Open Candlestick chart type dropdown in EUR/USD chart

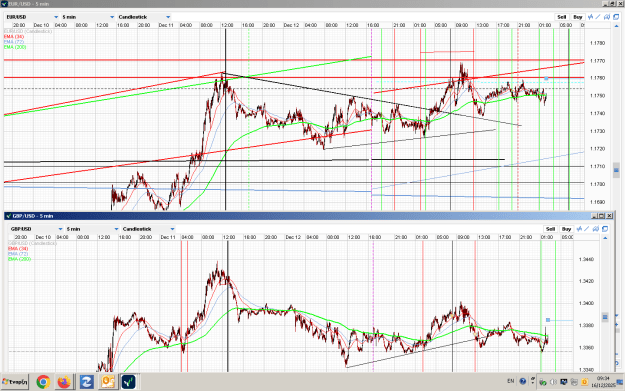144,17
